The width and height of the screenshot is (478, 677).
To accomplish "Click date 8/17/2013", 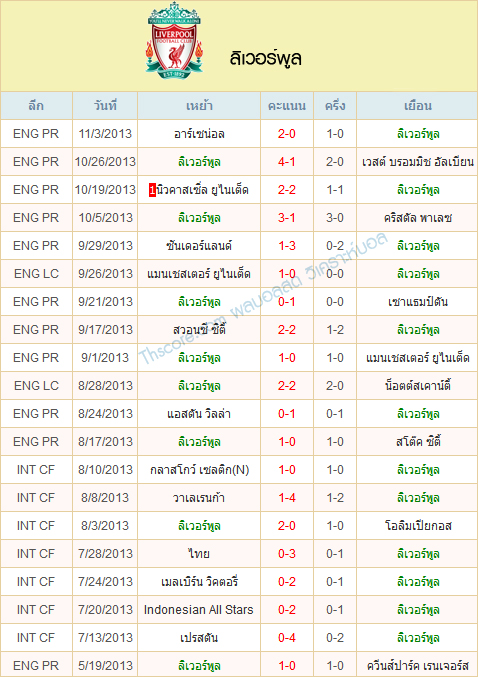I will pyautogui.click(x=105, y=442).
